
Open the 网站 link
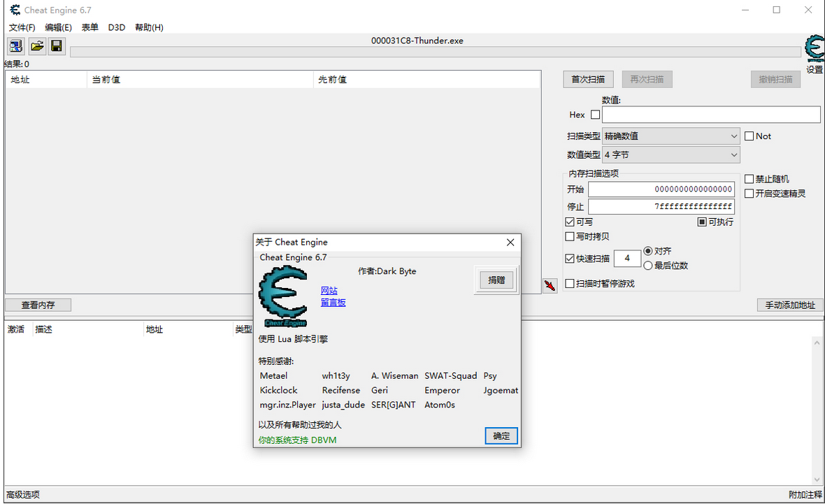[329, 290]
